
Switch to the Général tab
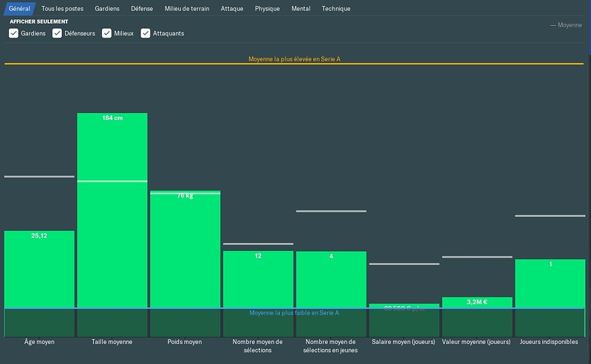click(19, 9)
